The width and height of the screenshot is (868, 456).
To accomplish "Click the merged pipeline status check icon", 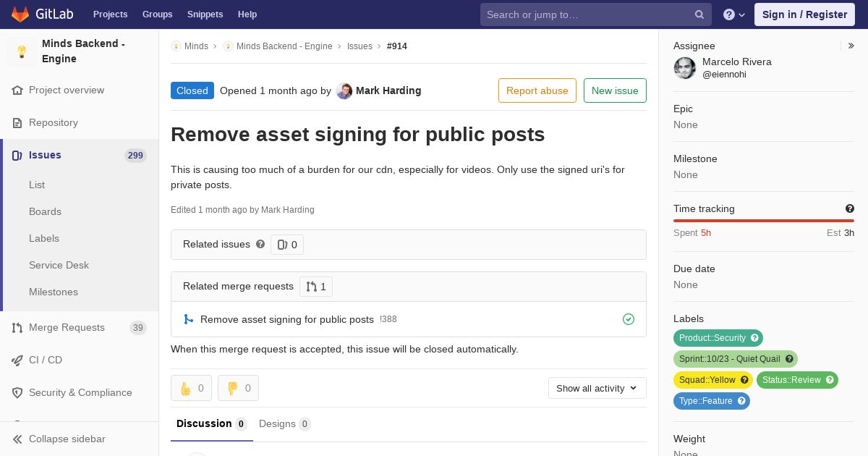I will (629, 319).
